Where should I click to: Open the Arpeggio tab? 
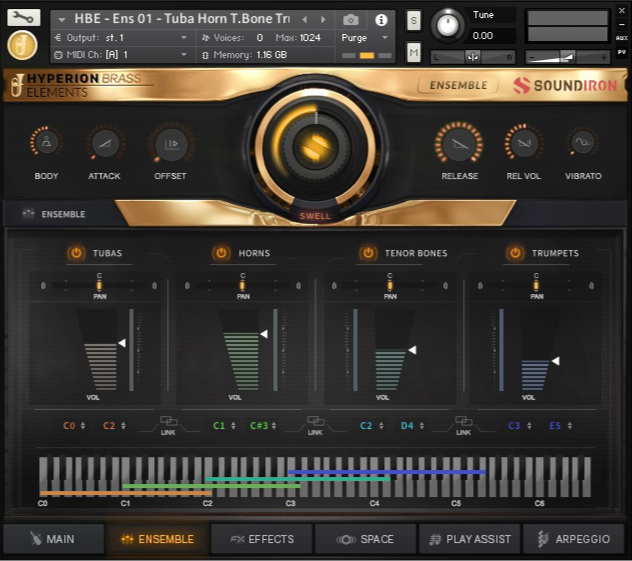573,539
